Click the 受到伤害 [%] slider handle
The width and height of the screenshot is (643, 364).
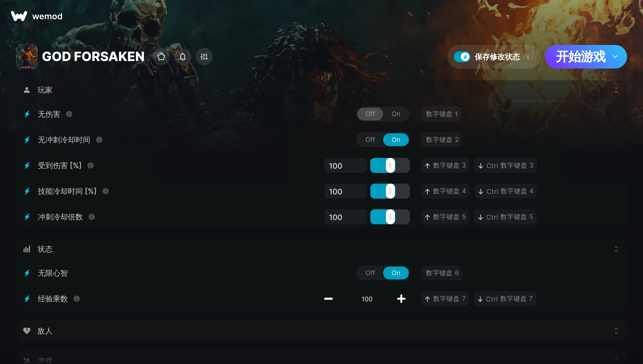(390, 166)
